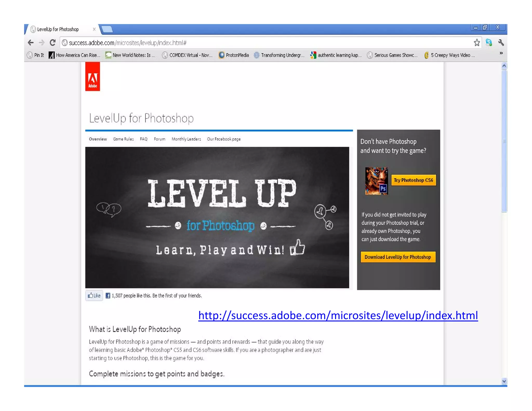Click the Try Photoshop CS6 button

click(x=413, y=180)
